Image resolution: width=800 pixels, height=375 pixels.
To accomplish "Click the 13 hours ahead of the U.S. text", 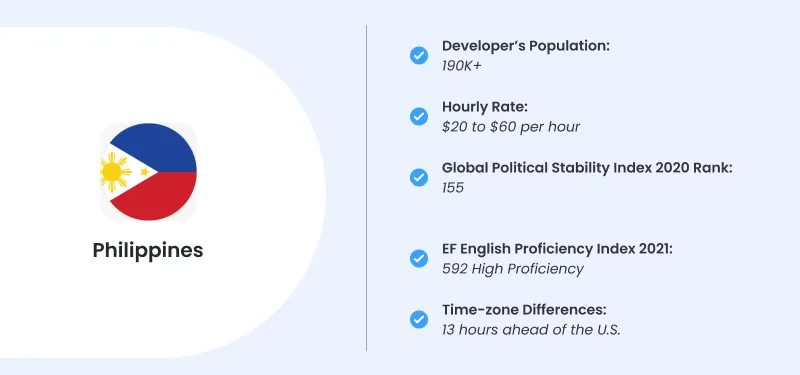I will click(x=531, y=330).
